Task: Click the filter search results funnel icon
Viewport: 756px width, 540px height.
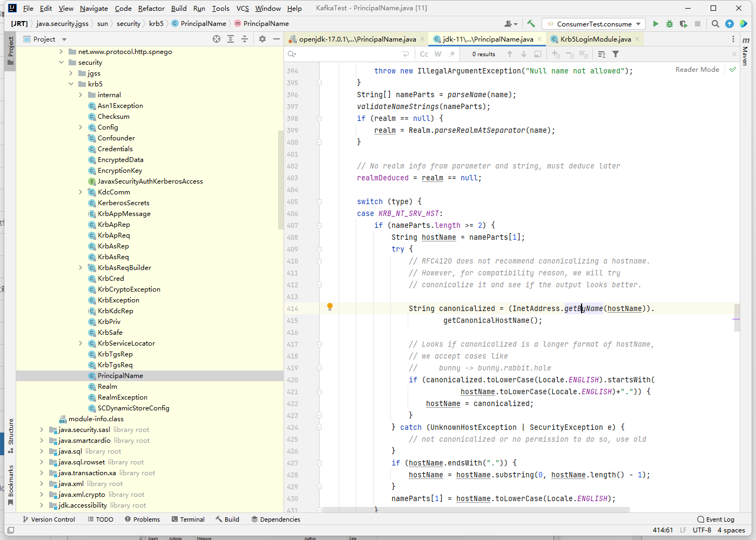Action: pyautogui.click(x=616, y=54)
